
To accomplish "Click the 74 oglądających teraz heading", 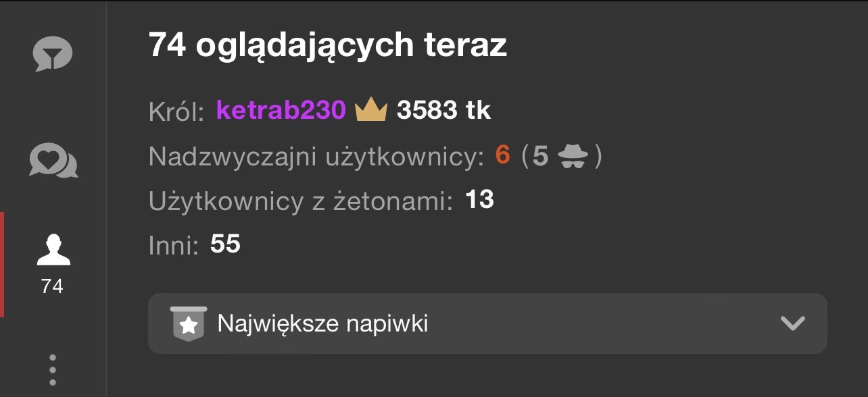I will pos(328,47).
